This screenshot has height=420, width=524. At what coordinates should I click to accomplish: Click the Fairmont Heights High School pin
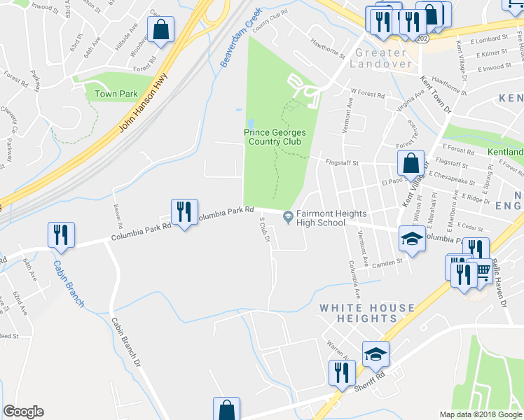[x=288, y=218]
